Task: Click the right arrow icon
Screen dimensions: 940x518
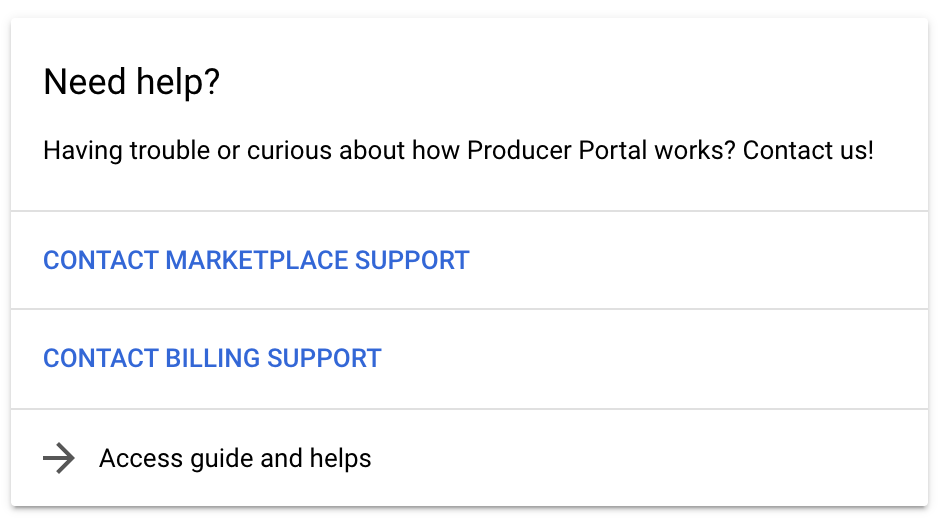Action: point(60,459)
